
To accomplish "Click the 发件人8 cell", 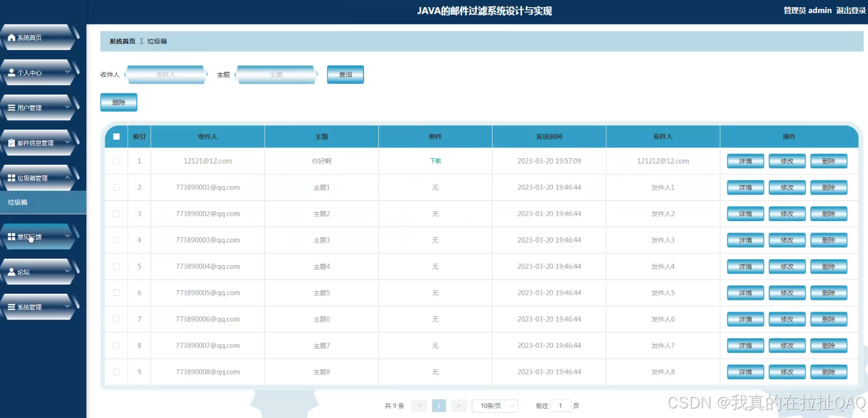I will pyautogui.click(x=663, y=372).
